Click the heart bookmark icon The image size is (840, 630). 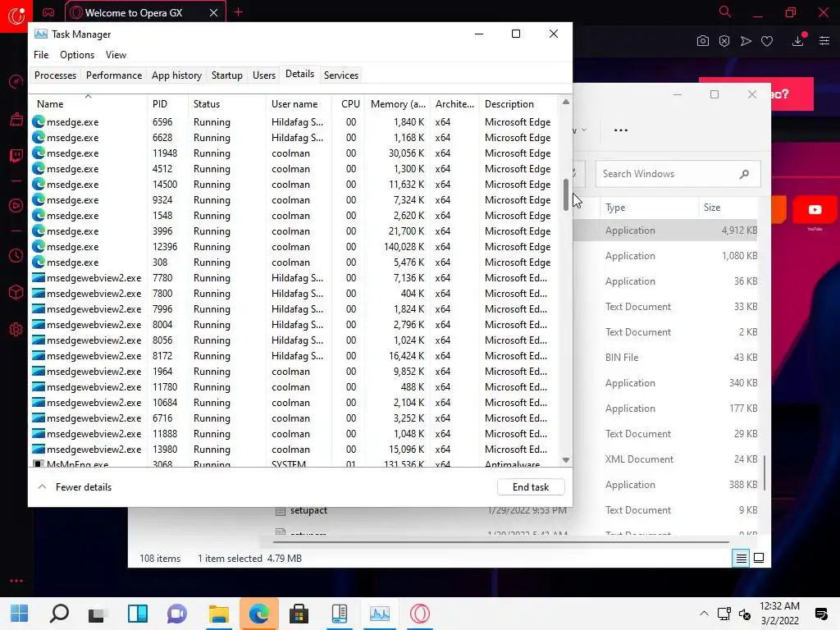tap(767, 41)
